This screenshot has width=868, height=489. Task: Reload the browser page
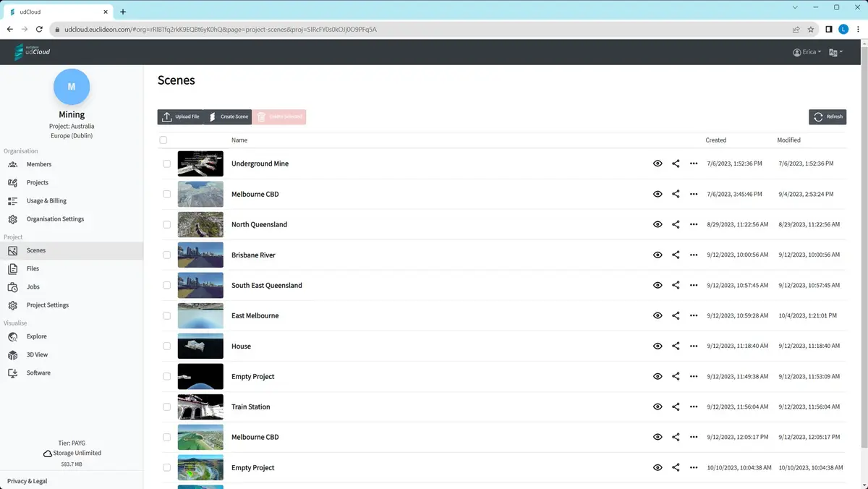39,29
